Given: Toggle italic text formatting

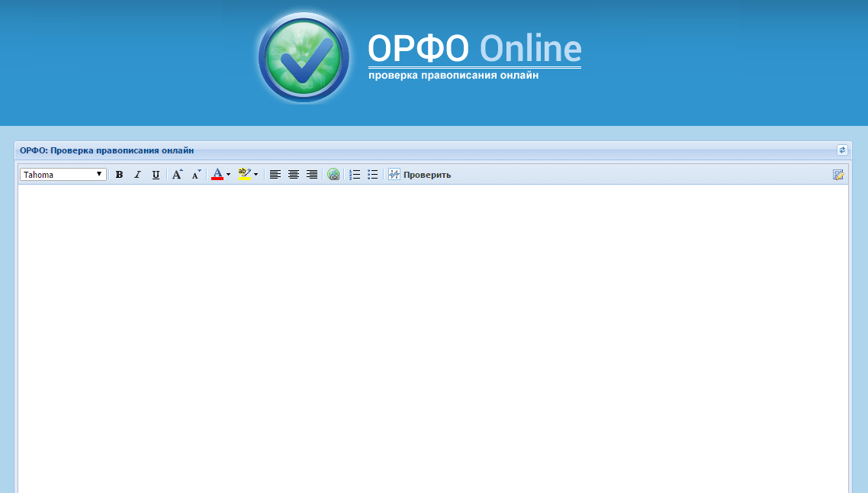Looking at the screenshot, I should [x=137, y=175].
